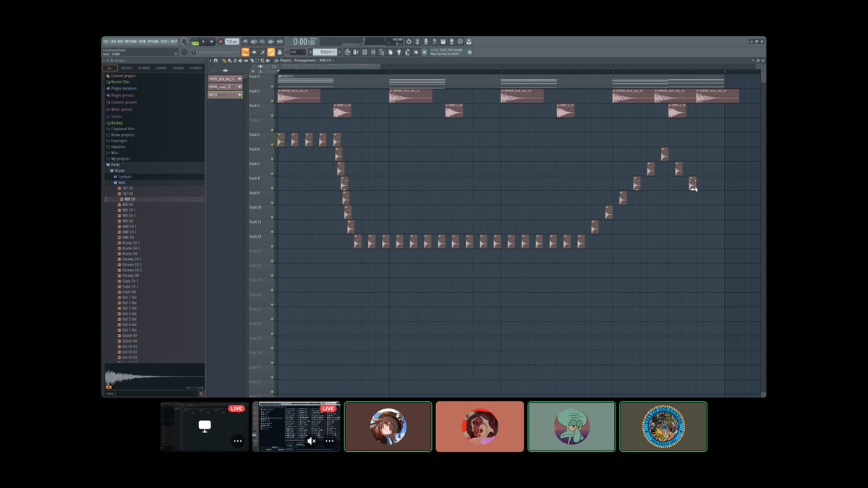The height and width of the screenshot is (488, 868).
Task: Expand the Backup folder
Action: click(x=116, y=122)
